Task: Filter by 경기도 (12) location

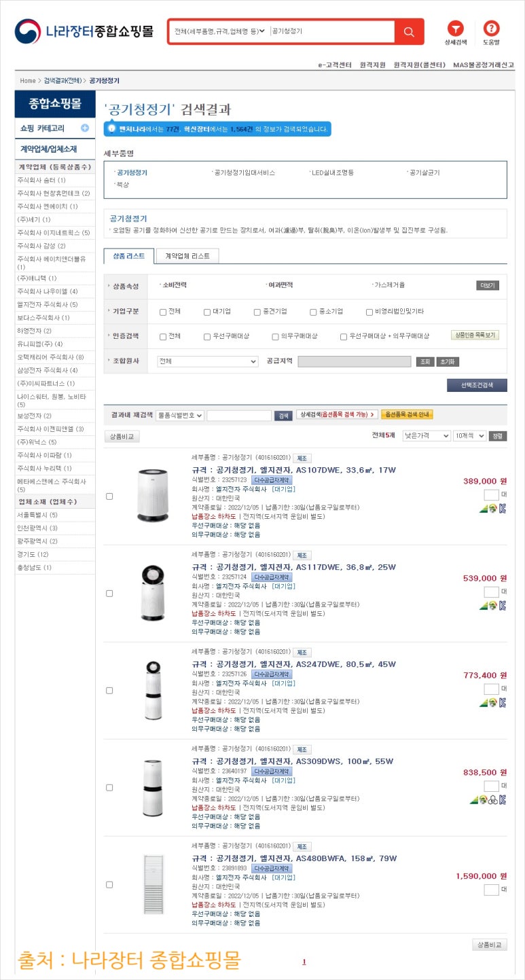Action: point(33,554)
